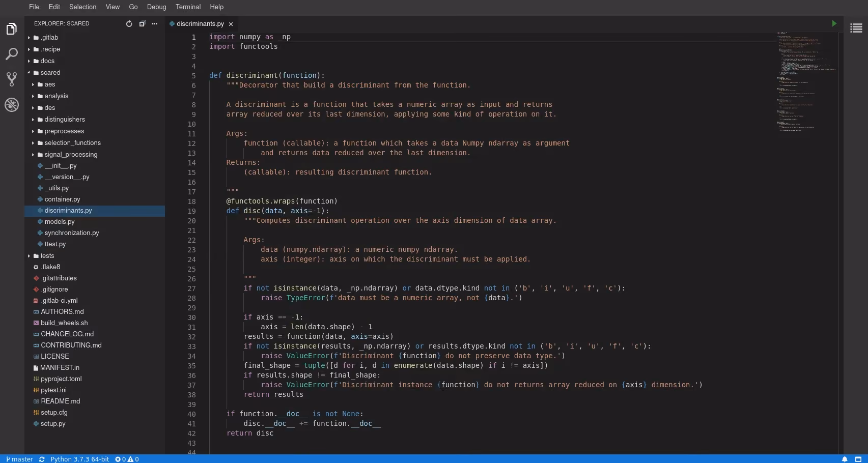Open the Search view in activity bar
The height and width of the screenshot is (463, 868).
pyautogui.click(x=12, y=54)
